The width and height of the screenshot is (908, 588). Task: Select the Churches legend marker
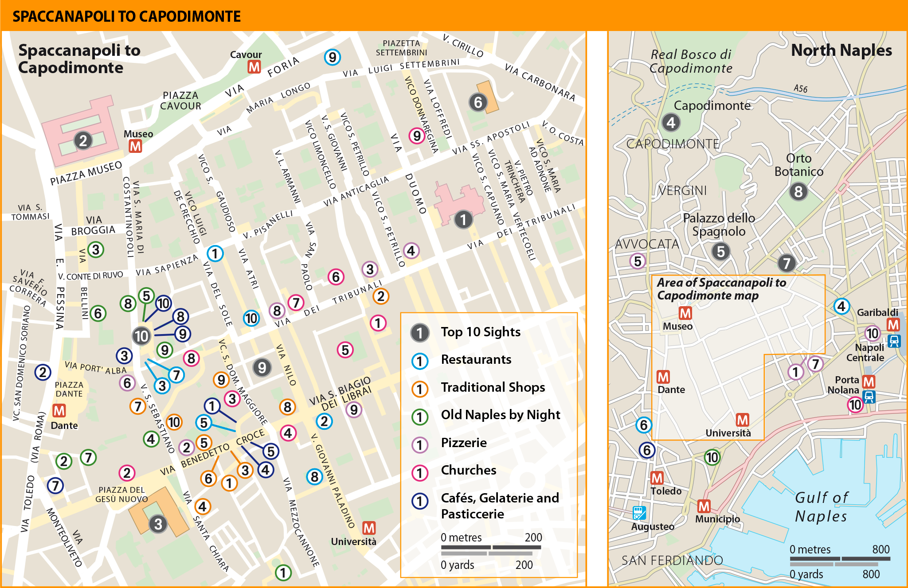click(x=419, y=472)
